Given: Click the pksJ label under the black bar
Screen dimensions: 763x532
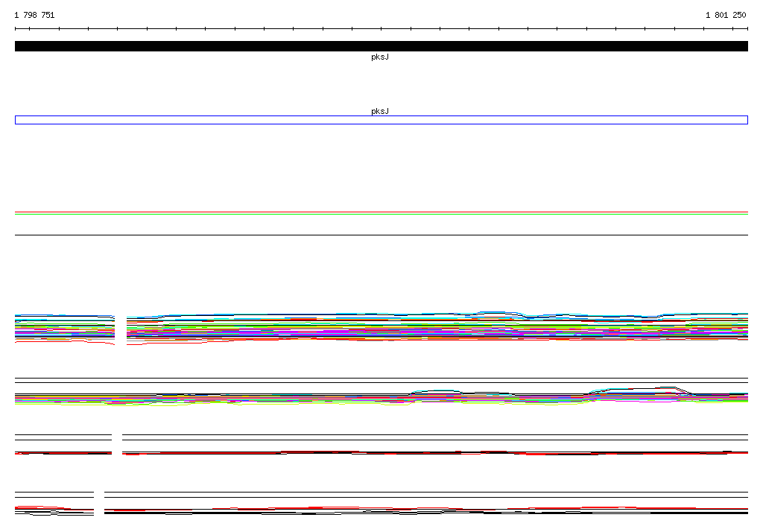Looking at the screenshot, I should coord(380,57).
